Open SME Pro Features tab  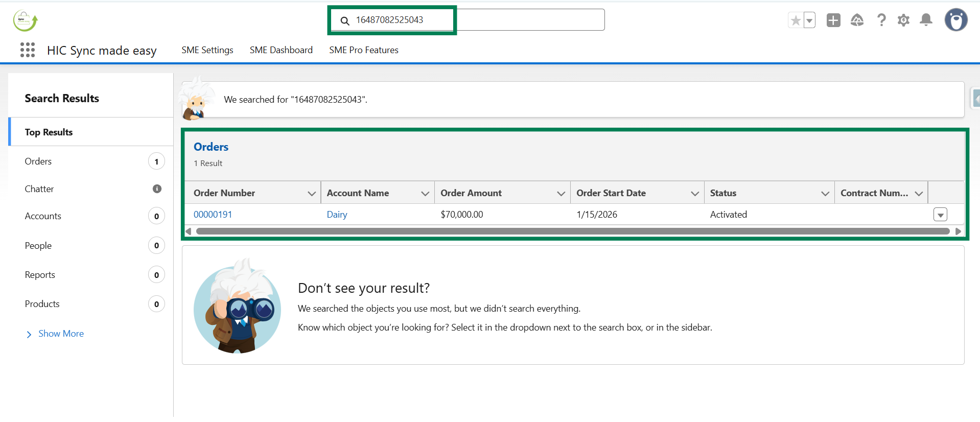pos(364,50)
